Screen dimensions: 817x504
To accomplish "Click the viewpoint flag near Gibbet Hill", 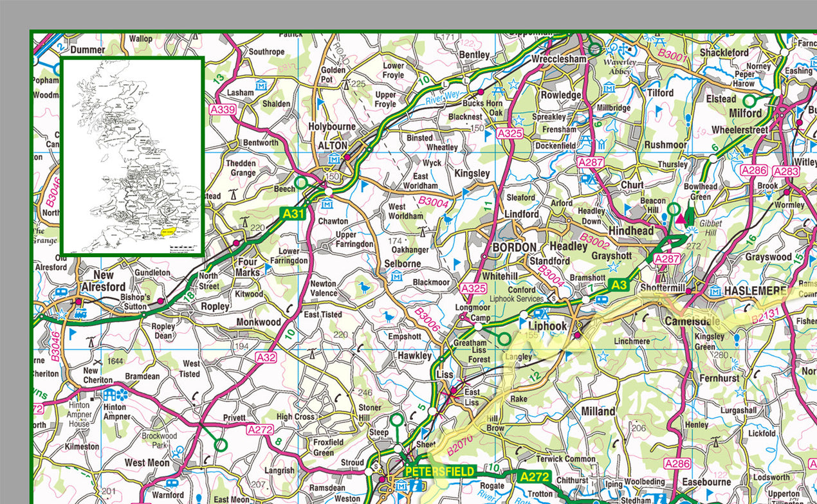I will 692,230.
